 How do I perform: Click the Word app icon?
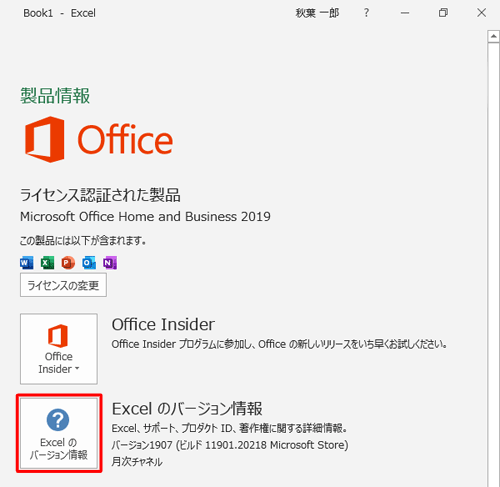(26, 263)
